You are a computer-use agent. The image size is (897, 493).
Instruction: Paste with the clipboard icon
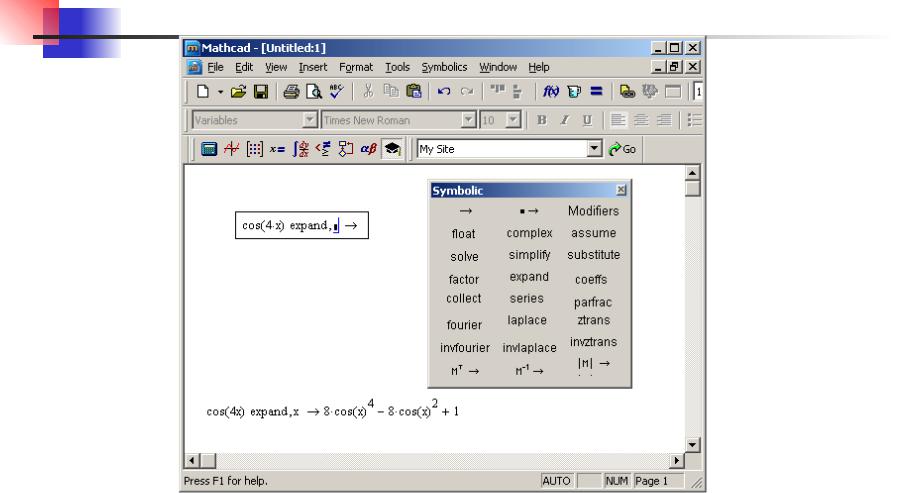coord(413,92)
